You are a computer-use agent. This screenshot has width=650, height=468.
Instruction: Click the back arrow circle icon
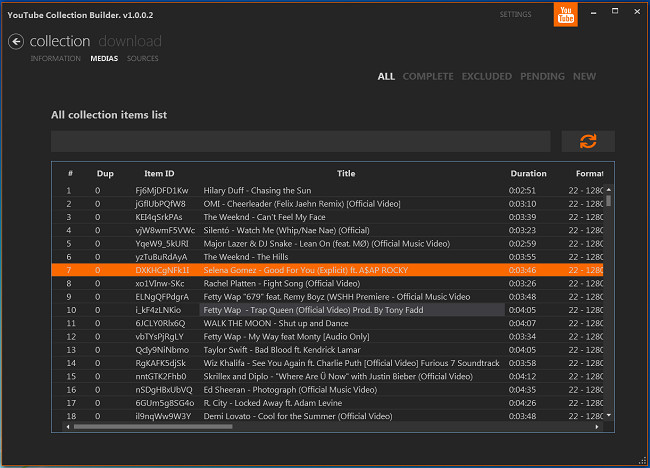tap(16, 41)
